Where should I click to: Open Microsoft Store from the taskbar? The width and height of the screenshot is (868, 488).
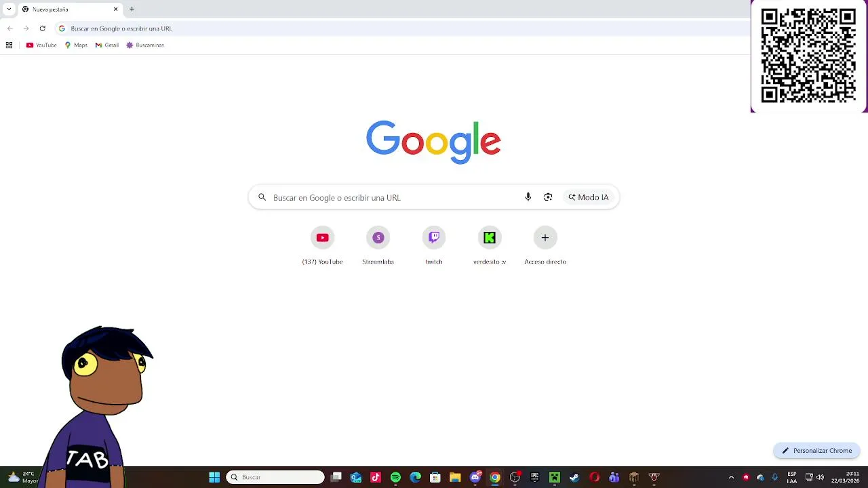[x=435, y=477]
